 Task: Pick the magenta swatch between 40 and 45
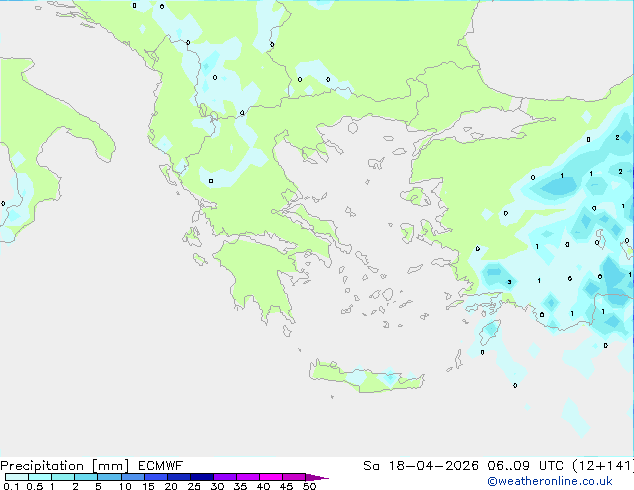click(271, 477)
